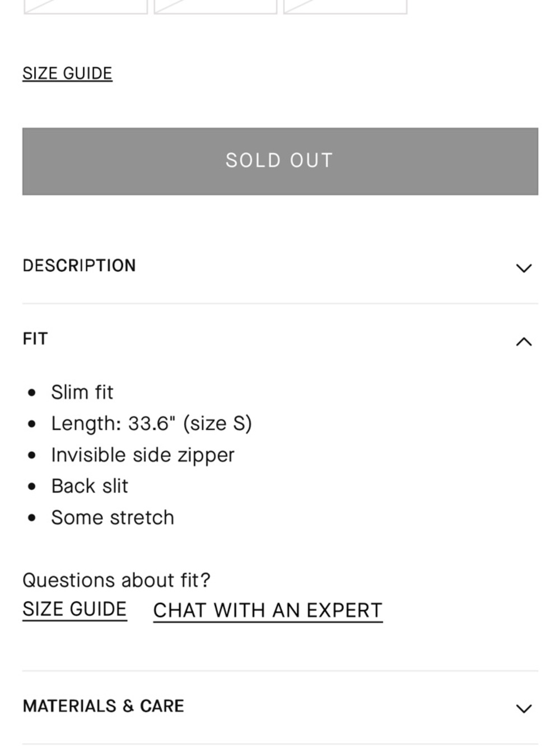The width and height of the screenshot is (560, 747).
Task: Click the Slim fit bullet item
Action: point(82,392)
